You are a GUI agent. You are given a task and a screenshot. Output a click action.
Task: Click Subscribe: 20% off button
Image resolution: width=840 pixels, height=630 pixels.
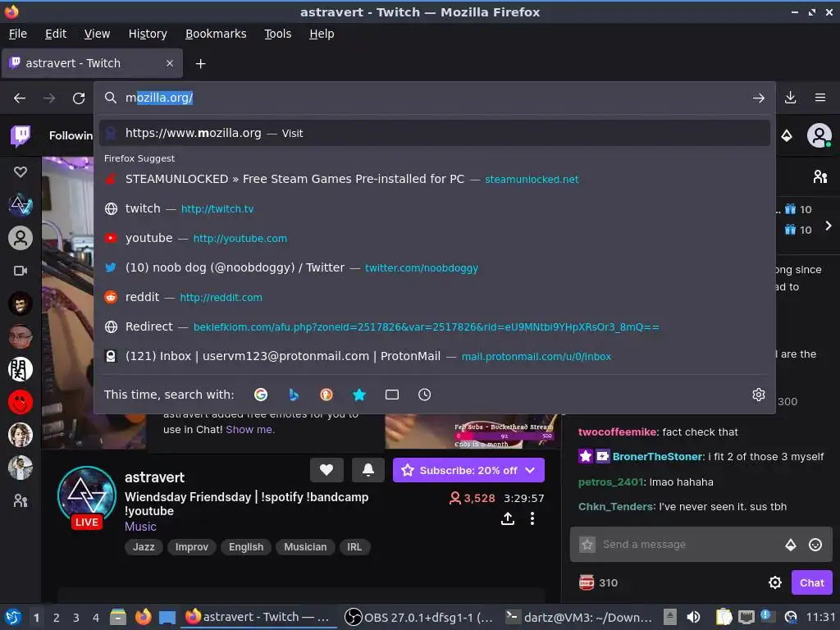tap(468, 470)
